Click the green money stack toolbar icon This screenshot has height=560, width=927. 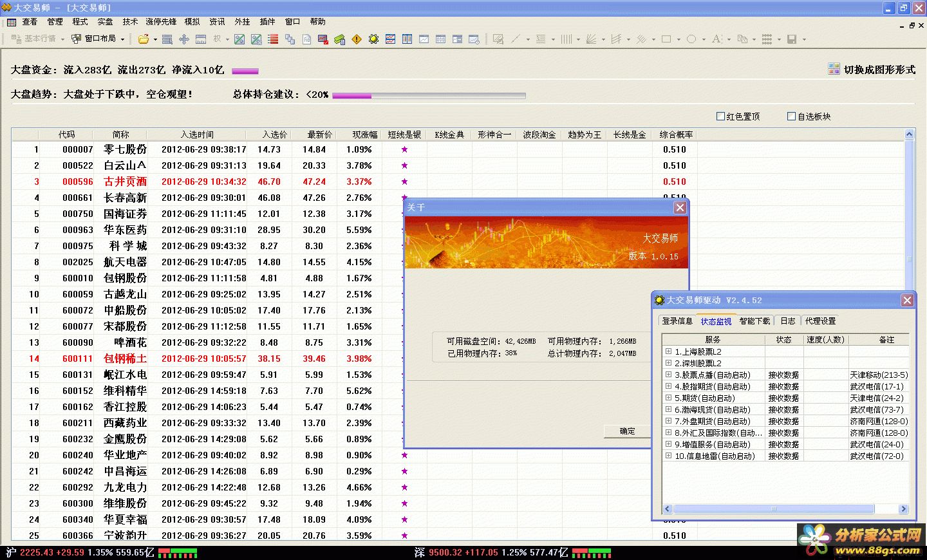[340, 39]
